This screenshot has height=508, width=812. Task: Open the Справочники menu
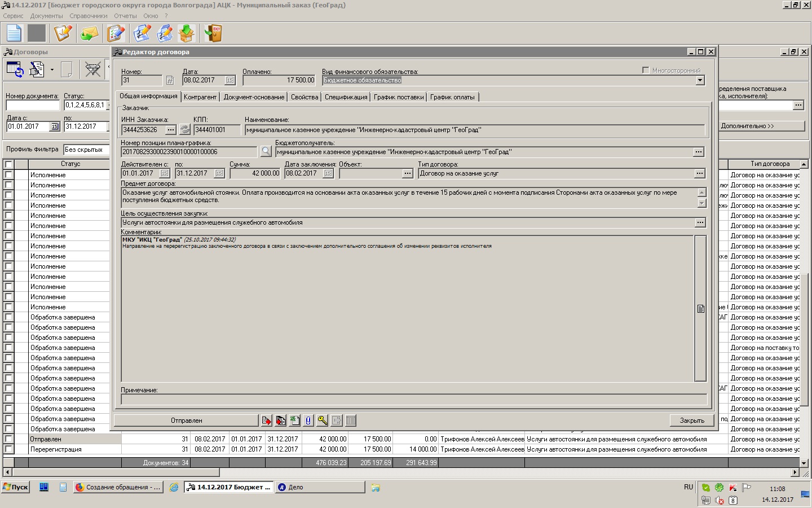88,16
